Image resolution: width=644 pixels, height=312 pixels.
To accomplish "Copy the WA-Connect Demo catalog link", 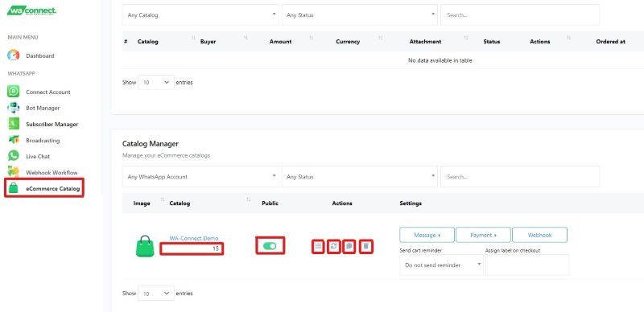I will (x=349, y=246).
